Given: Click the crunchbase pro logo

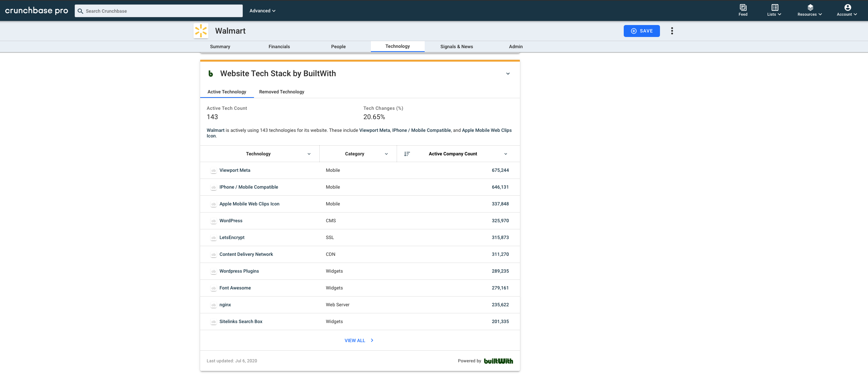Looking at the screenshot, I should pyautogui.click(x=37, y=10).
